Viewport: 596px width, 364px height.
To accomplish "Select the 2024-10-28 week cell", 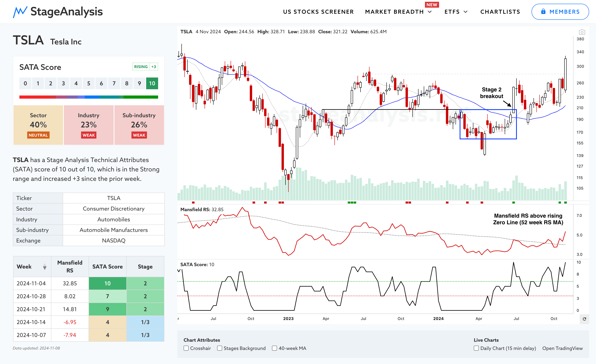I will click(32, 296).
